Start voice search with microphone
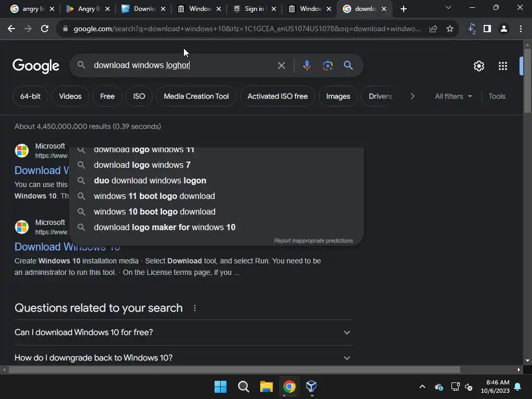532x399 pixels. [x=307, y=65]
